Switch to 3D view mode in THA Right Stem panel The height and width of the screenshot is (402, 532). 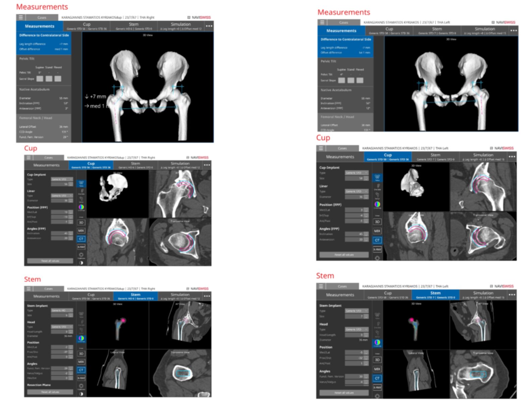81,354
